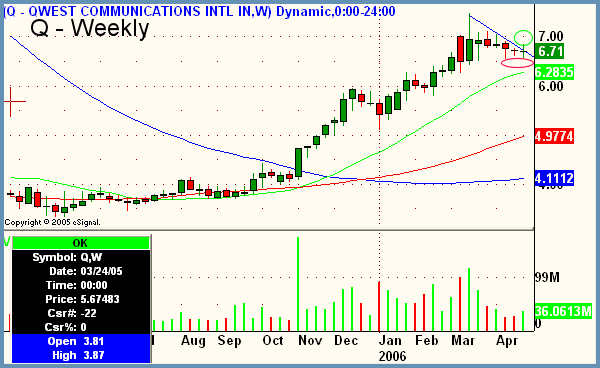Viewport: 600px width, 368px height.
Task: Click the 99M volume axis label
Action: tap(547, 277)
